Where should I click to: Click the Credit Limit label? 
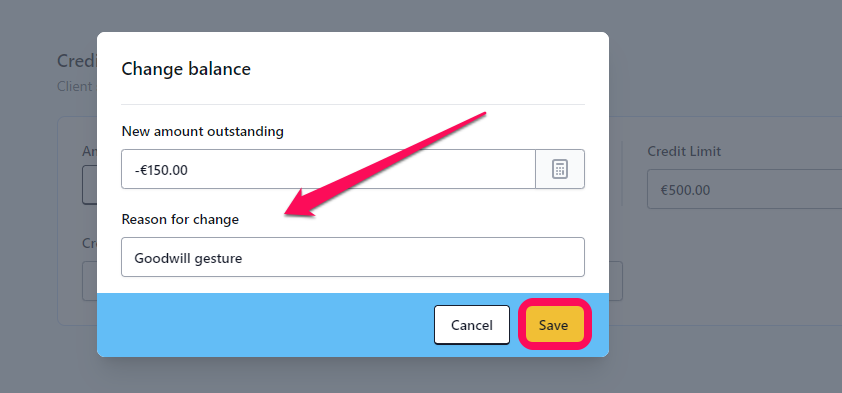(684, 151)
